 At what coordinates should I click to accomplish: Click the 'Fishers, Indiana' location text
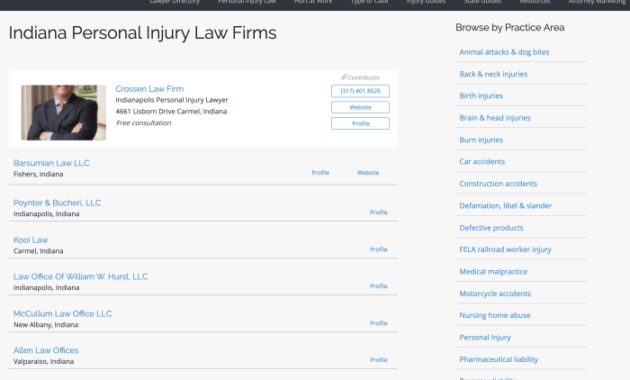tap(38, 174)
